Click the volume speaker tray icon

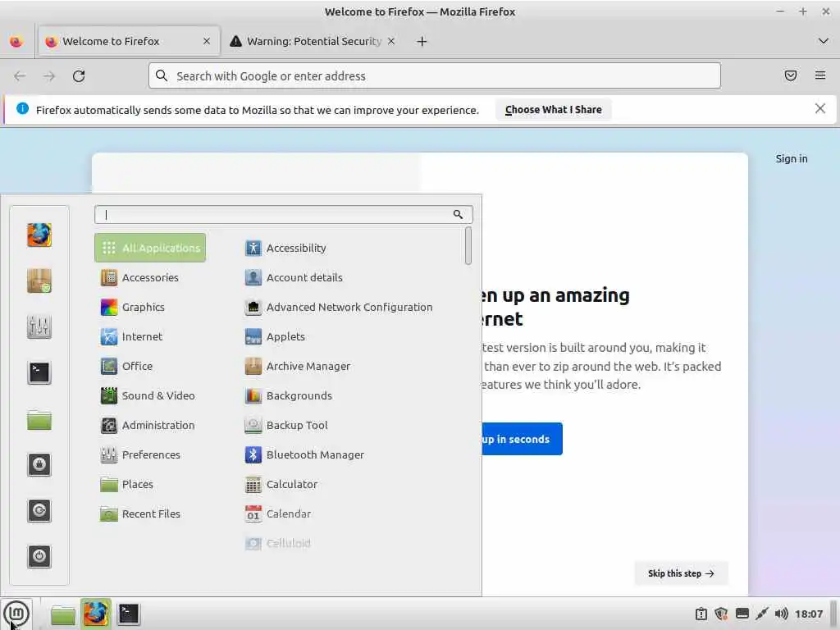pyautogui.click(x=781, y=614)
